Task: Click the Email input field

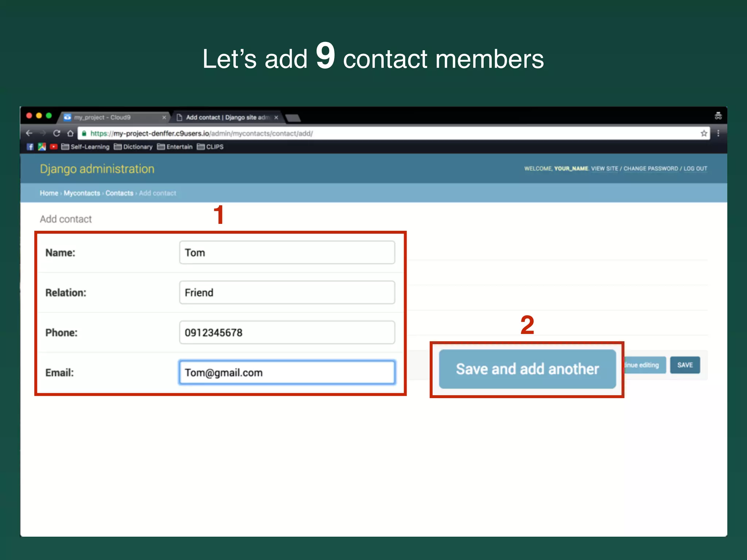Action: tap(287, 373)
